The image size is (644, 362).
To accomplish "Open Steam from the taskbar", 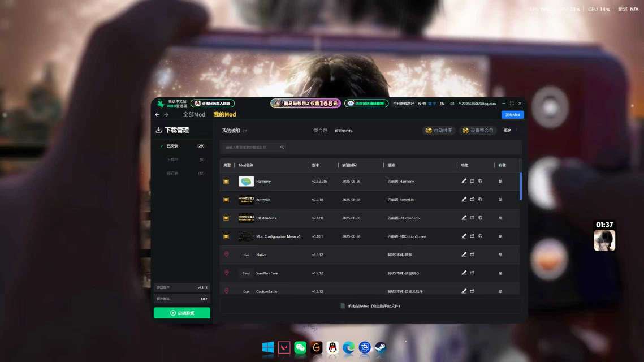I will pos(381,348).
